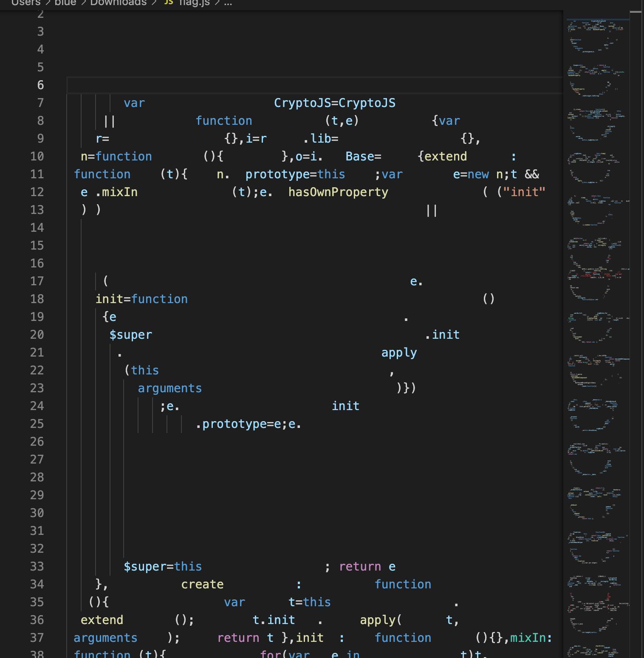Screen dimensions: 644x658
Task: Click '.init' on line 20
Action: pyautogui.click(x=442, y=335)
